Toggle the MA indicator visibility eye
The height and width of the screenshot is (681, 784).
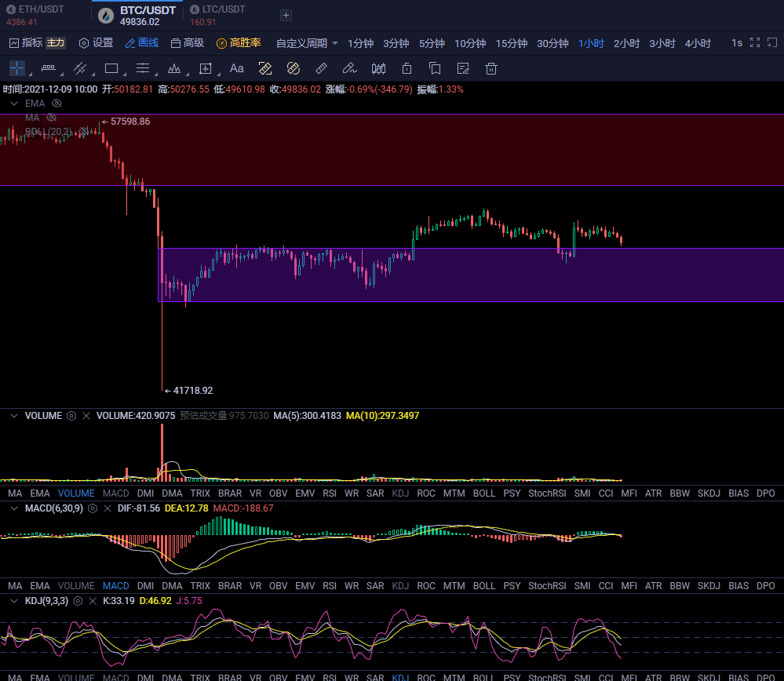[52, 117]
